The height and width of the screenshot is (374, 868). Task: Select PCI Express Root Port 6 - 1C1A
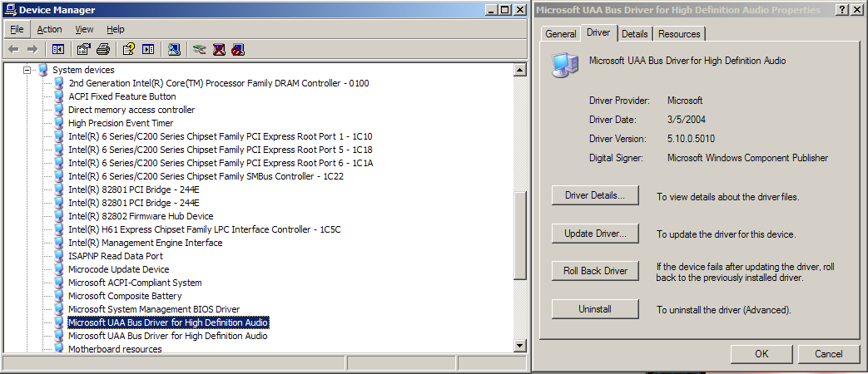(x=221, y=163)
